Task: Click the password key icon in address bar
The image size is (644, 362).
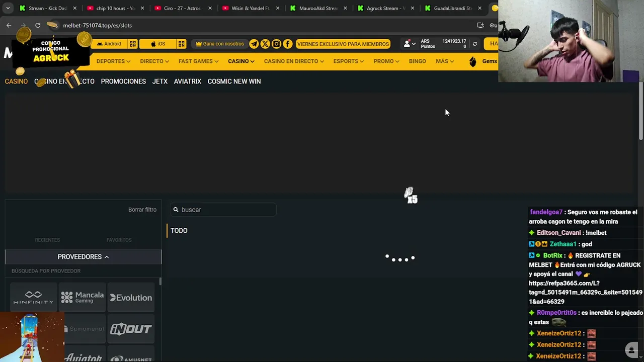Action: (494, 25)
